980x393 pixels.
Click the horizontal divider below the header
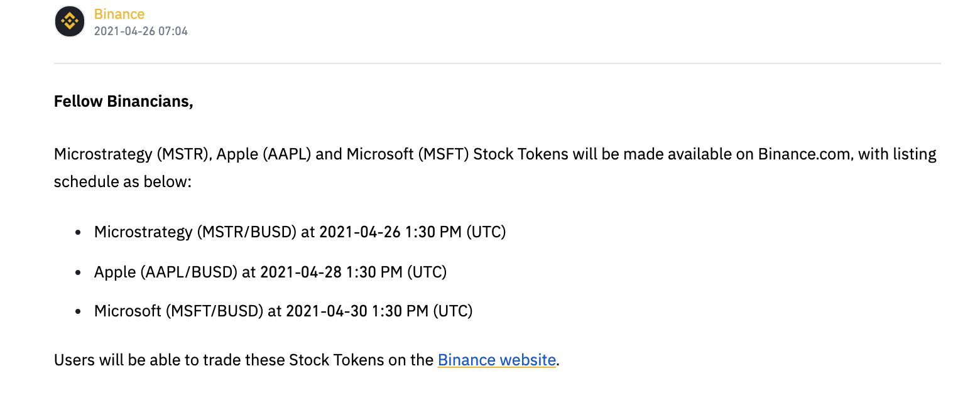[x=497, y=63]
